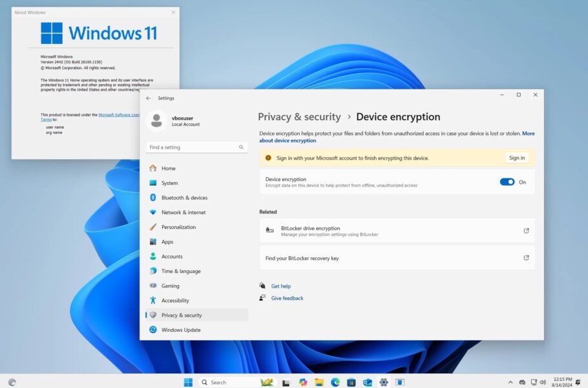Click the Sign in button
This screenshot has height=388, width=588.
click(x=516, y=158)
